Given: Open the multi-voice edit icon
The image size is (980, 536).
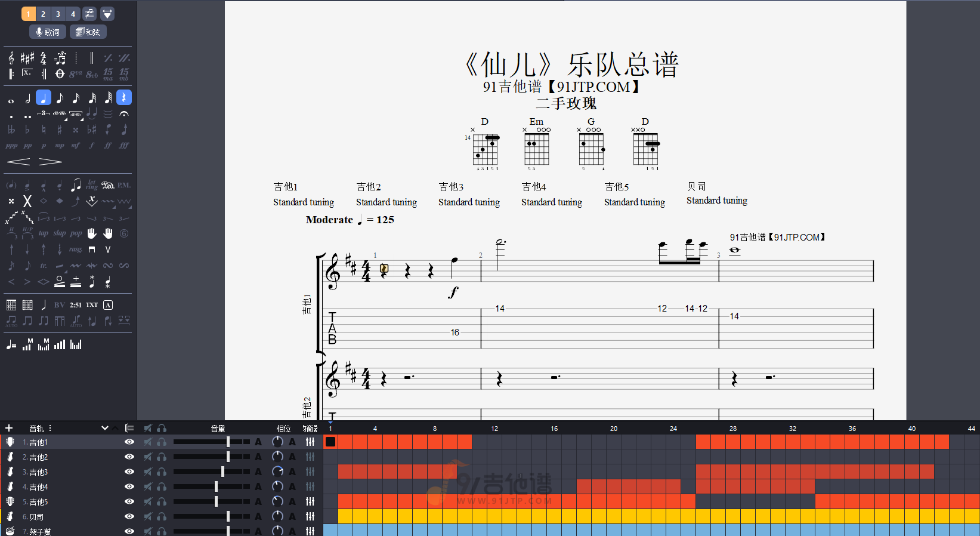Looking at the screenshot, I should point(89,14).
